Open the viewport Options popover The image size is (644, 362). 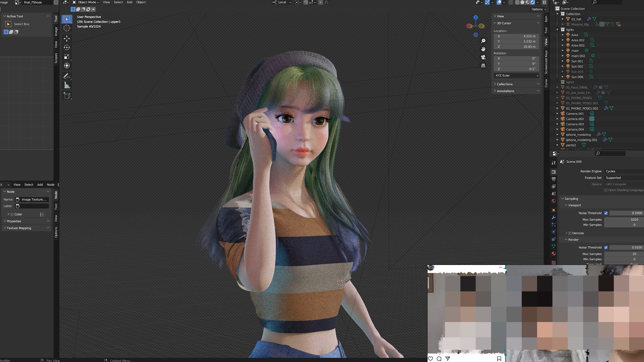click(539, 9)
